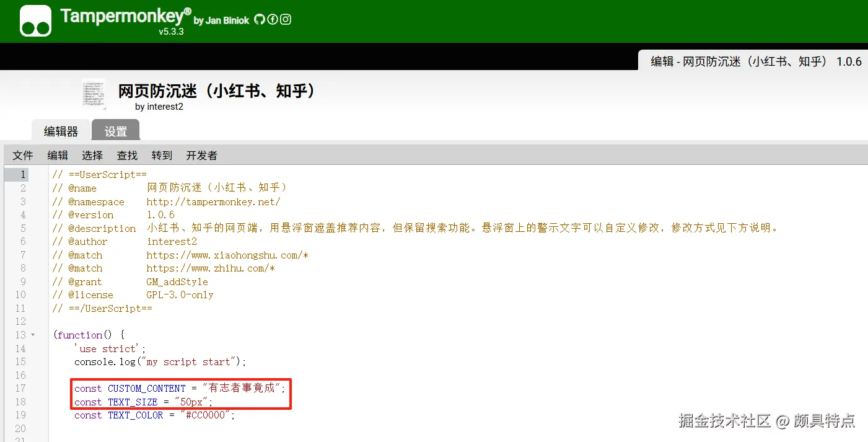The image size is (868, 442).
Task: Select the 编辑 - 网页防沉迷 1.0.6 tab
Action: (753, 61)
